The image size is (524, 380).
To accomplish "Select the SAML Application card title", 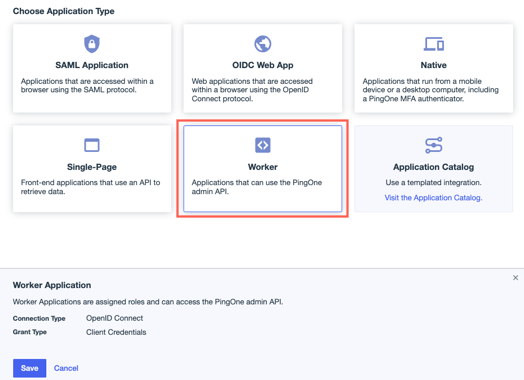I will (x=92, y=65).
